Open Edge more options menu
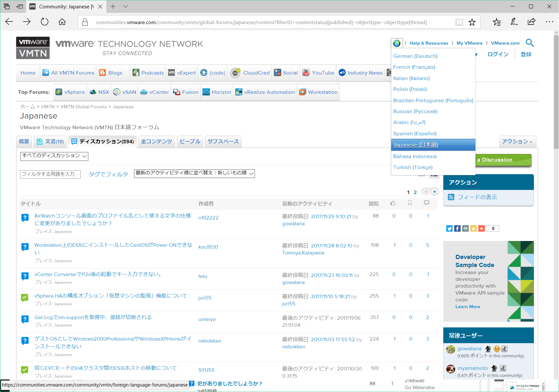The height and width of the screenshot is (392, 559). tap(549, 22)
